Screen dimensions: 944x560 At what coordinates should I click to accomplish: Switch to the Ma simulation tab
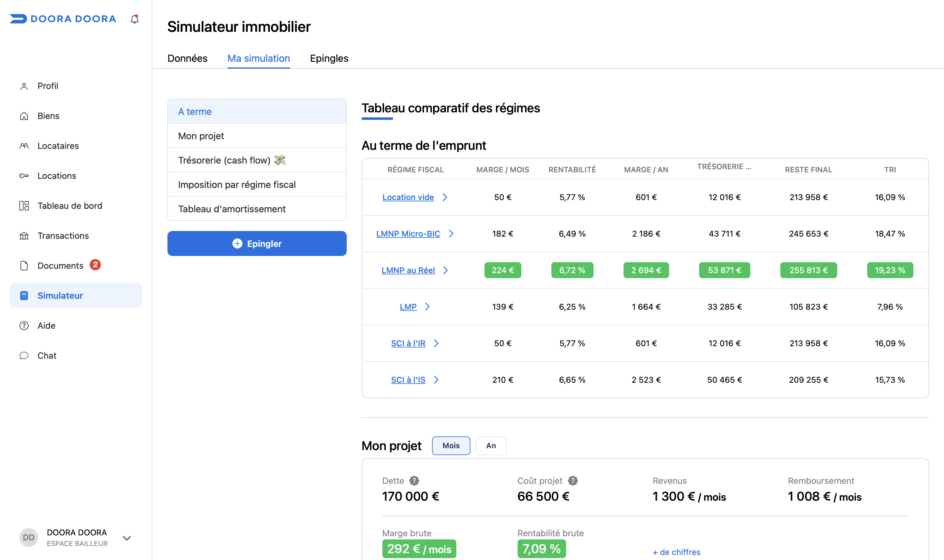coord(259,58)
